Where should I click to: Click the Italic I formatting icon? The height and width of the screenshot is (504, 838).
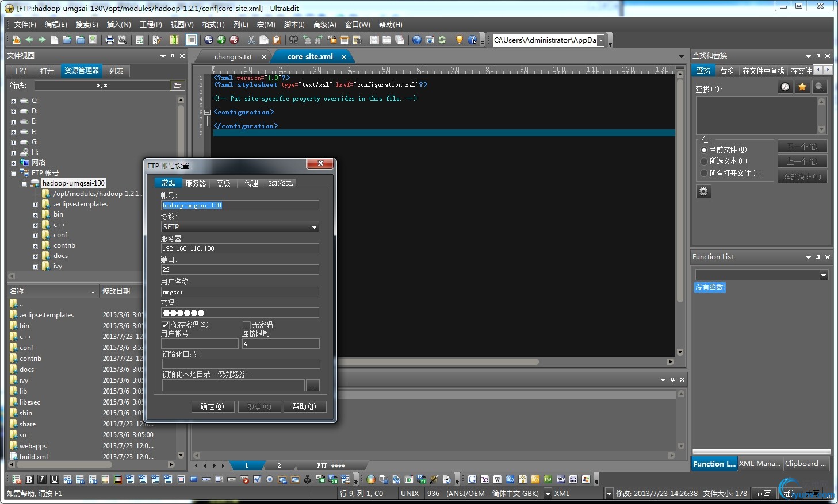[x=41, y=479]
